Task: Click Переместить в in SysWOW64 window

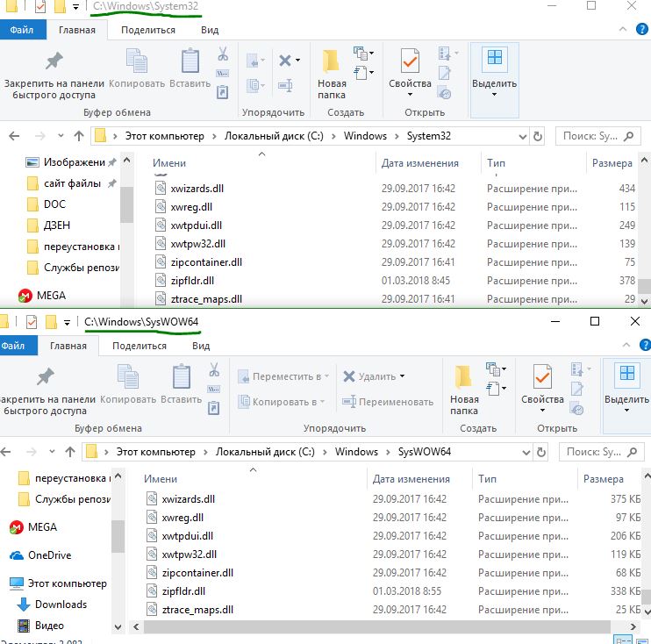Action: [x=284, y=376]
